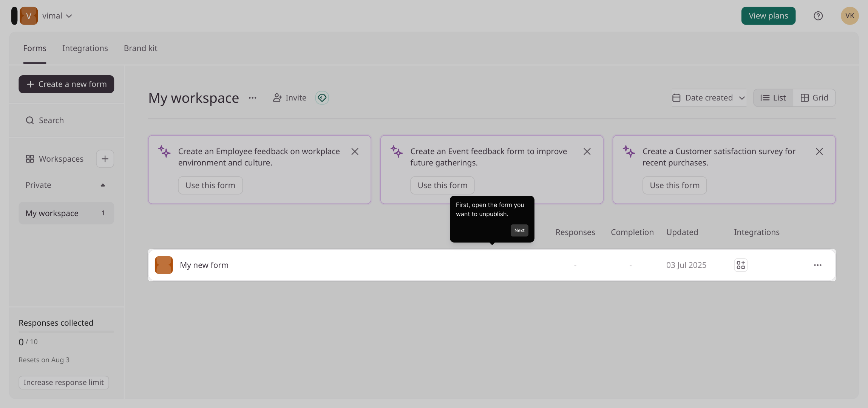
Task: Click the orange My new form thumbnail
Action: tap(164, 265)
